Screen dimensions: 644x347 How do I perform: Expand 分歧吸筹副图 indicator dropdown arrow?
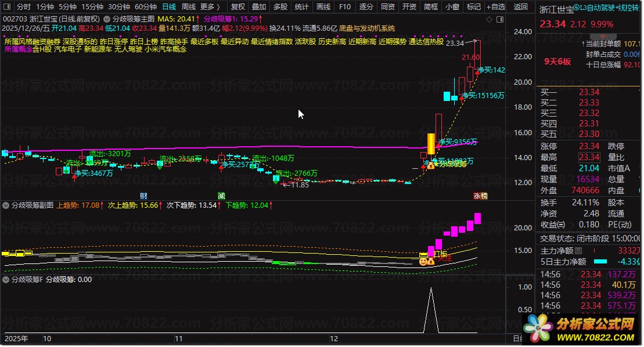(x=6, y=205)
